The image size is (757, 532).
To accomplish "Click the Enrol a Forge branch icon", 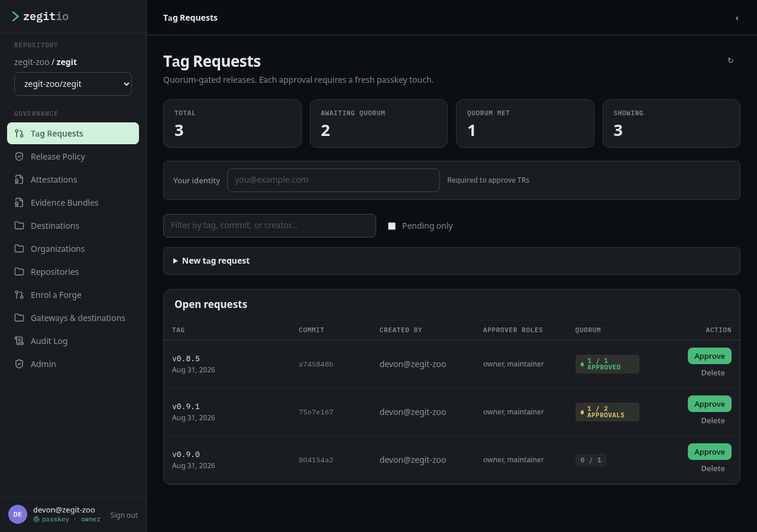I will [x=19, y=295].
